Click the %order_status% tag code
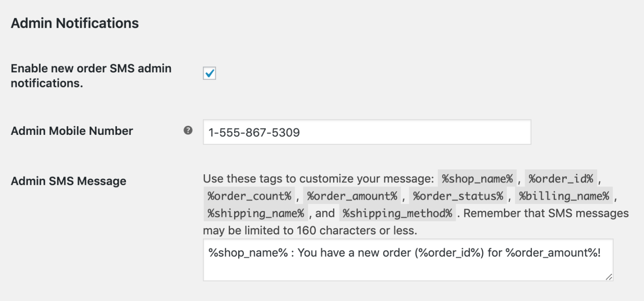 pyautogui.click(x=457, y=196)
